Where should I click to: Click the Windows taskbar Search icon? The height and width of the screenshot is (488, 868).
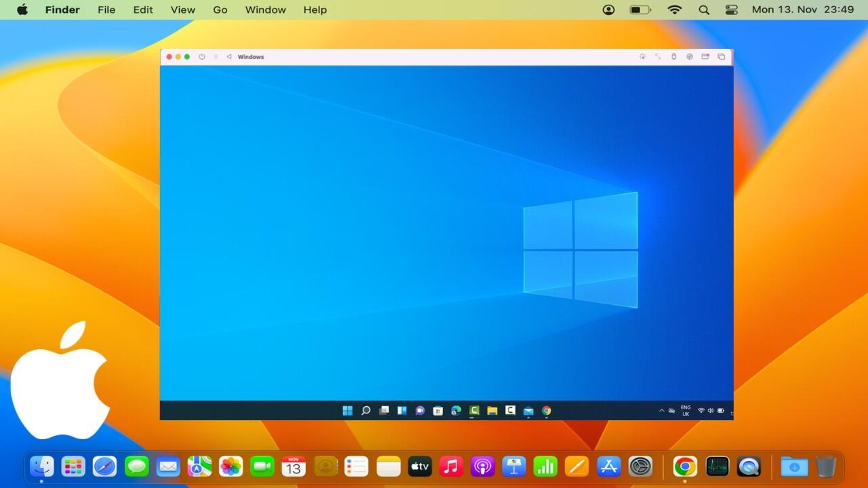366,411
